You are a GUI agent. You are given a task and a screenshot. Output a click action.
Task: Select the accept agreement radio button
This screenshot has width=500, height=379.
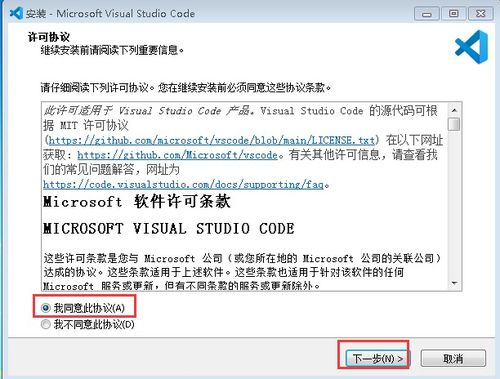46,308
